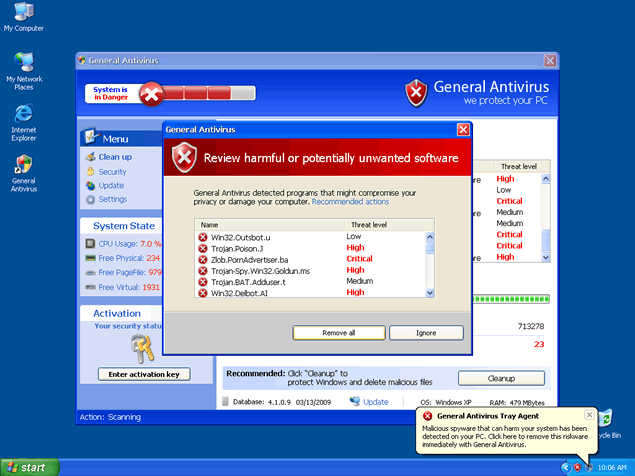The height and width of the screenshot is (476, 635).
Task: Select Security in the Menu panel
Action: [112, 171]
